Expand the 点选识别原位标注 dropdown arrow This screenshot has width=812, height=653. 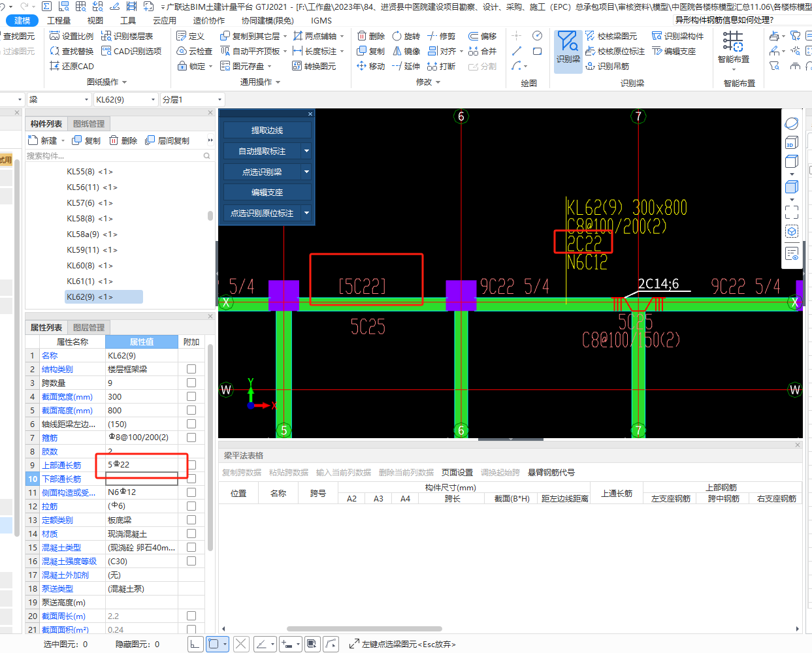coord(306,213)
